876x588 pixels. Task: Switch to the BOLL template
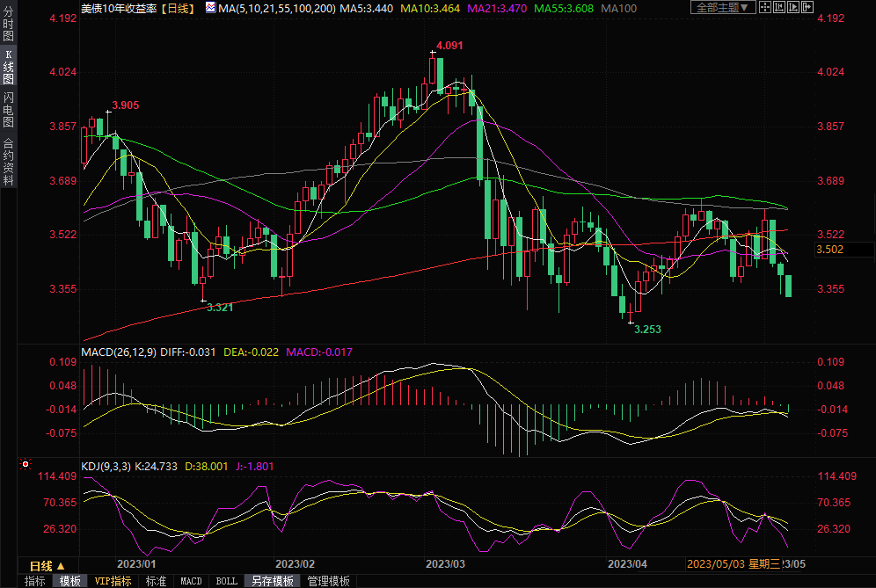pos(226,581)
